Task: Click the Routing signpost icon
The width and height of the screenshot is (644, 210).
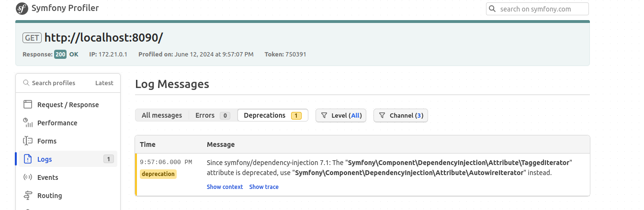Action: (28, 196)
